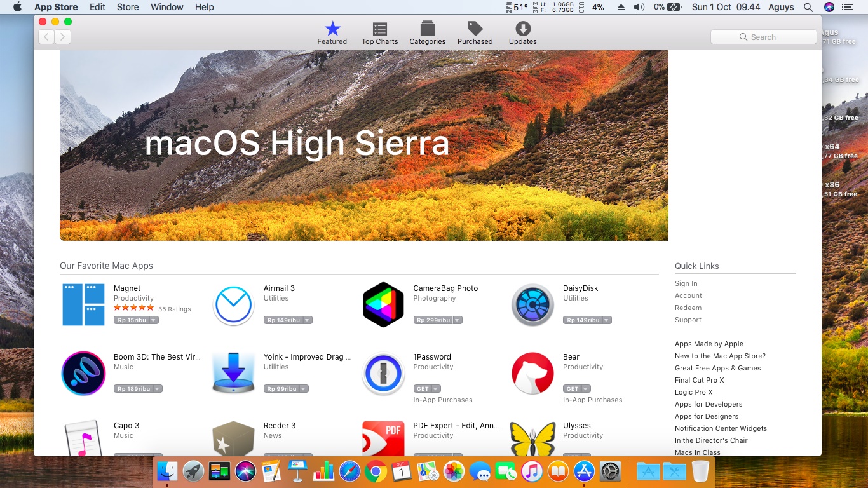The image size is (868, 488).
Task: Go forward with the toolbar forward arrow
Action: pos(62,37)
